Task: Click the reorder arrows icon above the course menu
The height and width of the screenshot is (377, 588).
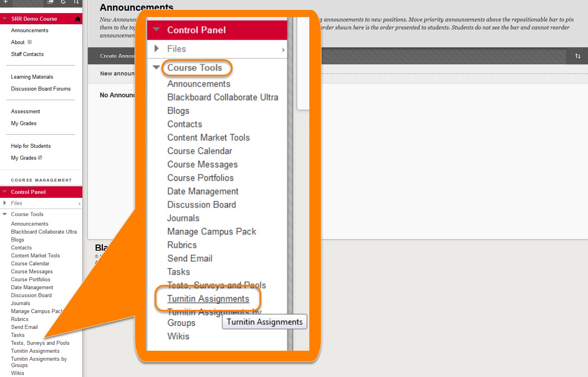Action: click(76, 2)
